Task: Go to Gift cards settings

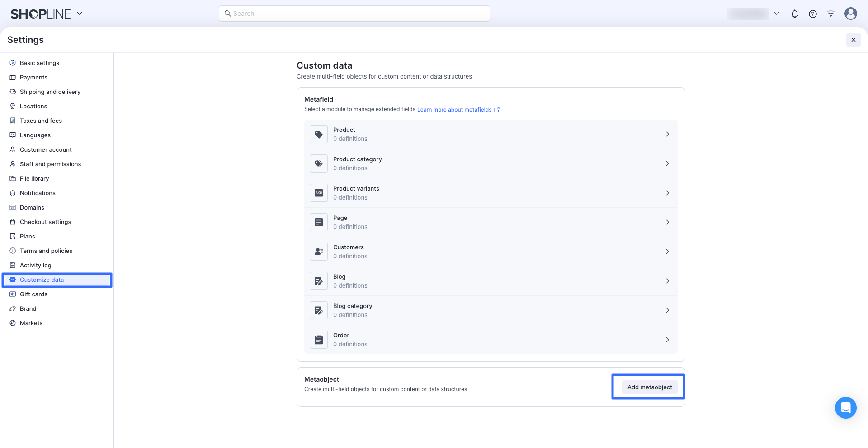Action: 33,294
